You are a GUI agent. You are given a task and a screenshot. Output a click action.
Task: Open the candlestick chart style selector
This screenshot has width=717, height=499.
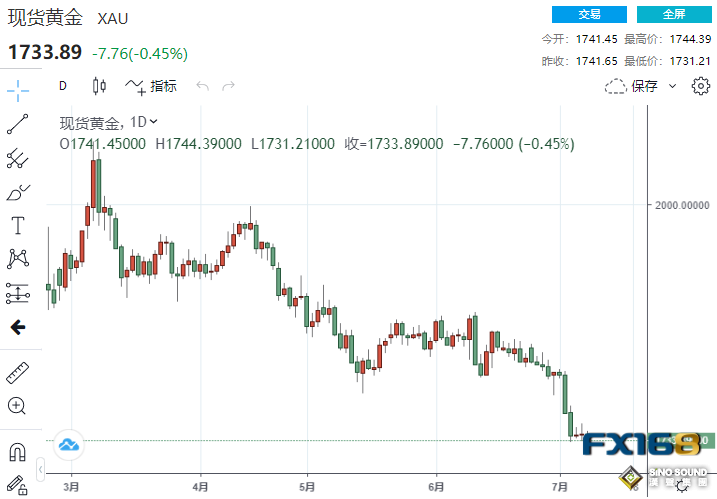[x=98, y=86]
